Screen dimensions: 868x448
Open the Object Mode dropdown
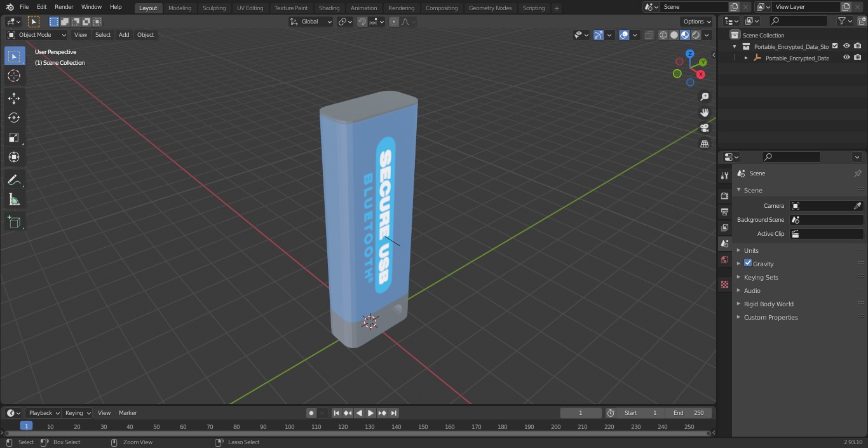37,35
